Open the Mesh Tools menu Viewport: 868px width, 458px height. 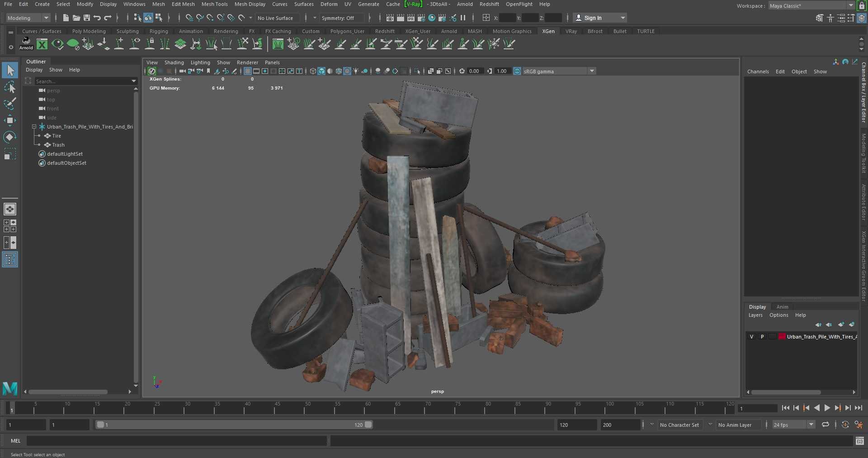point(214,4)
